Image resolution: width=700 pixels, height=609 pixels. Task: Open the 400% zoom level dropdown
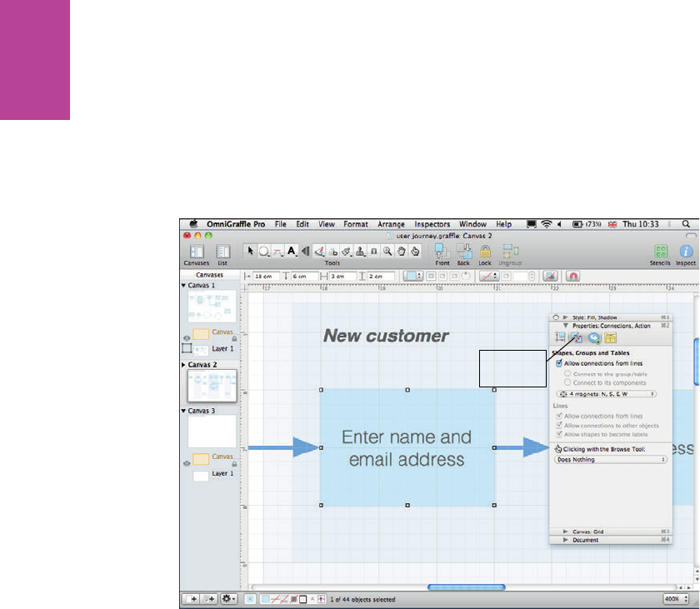676,599
